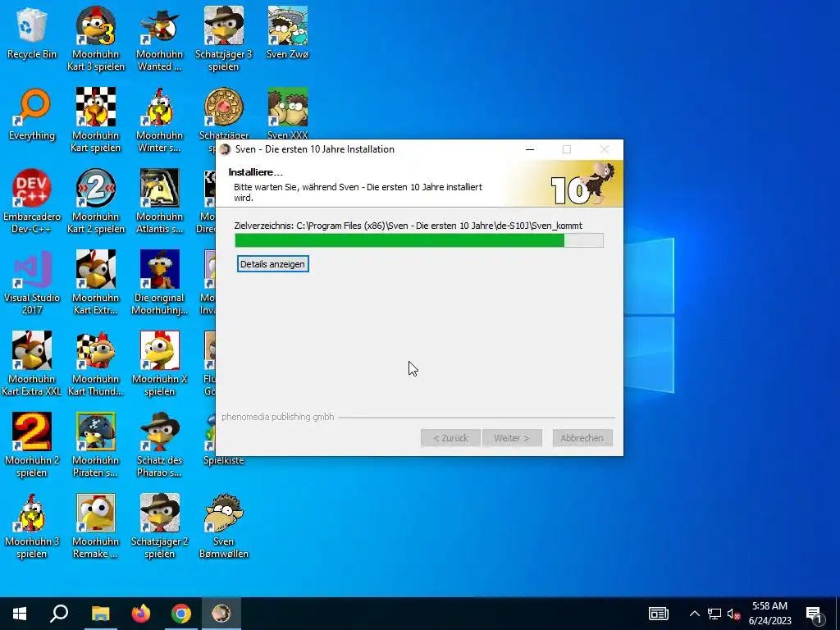Click the green installation progress bar
Screen dimensions: 840x630
coord(419,240)
